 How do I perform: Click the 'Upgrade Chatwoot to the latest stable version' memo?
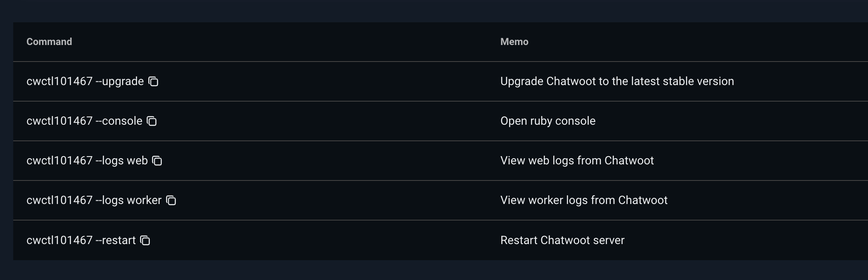tap(617, 81)
